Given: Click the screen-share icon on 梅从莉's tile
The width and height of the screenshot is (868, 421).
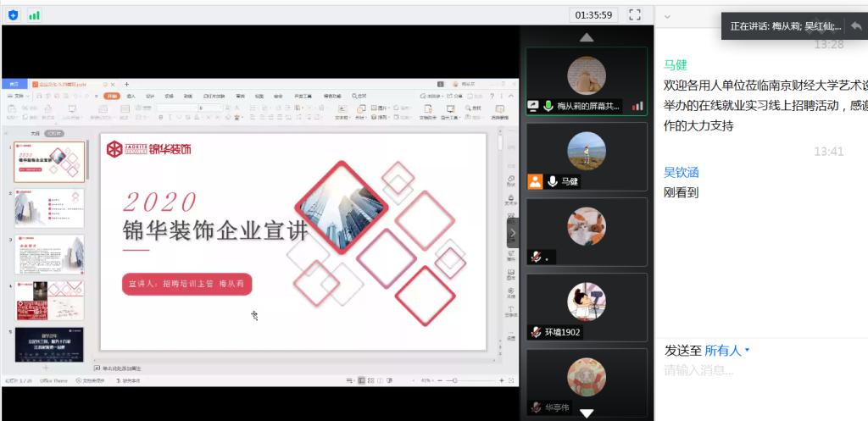Looking at the screenshot, I should 533,106.
